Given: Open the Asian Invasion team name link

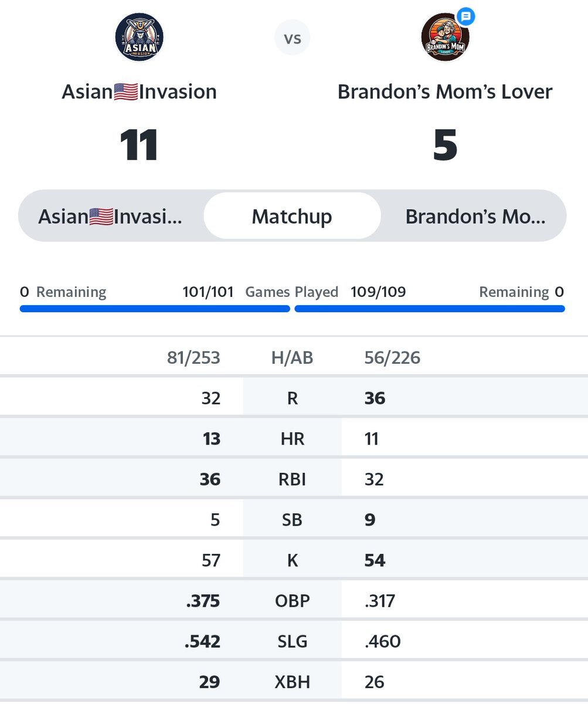Looking at the screenshot, I should coord(139,92).
